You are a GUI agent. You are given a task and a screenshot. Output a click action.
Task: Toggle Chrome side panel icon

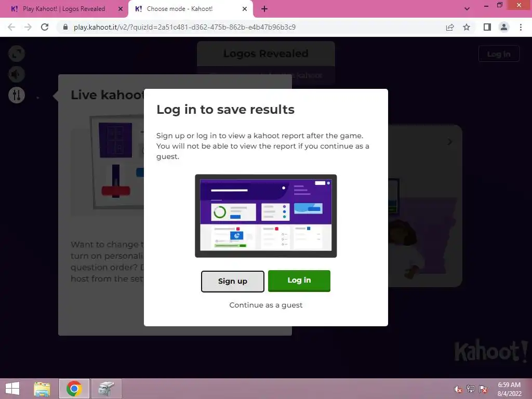coord(487,27)
